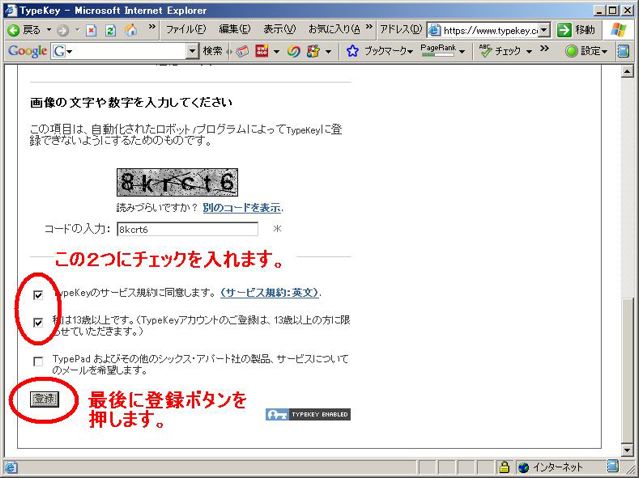Click the IE icon in the title bar
639x478 pixels.
(x=10, y=10)
